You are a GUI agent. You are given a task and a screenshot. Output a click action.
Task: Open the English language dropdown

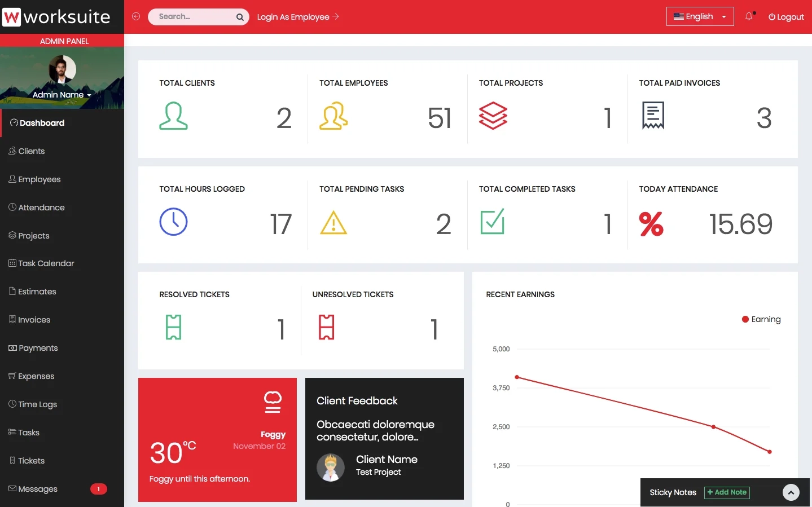pos(700,16)
